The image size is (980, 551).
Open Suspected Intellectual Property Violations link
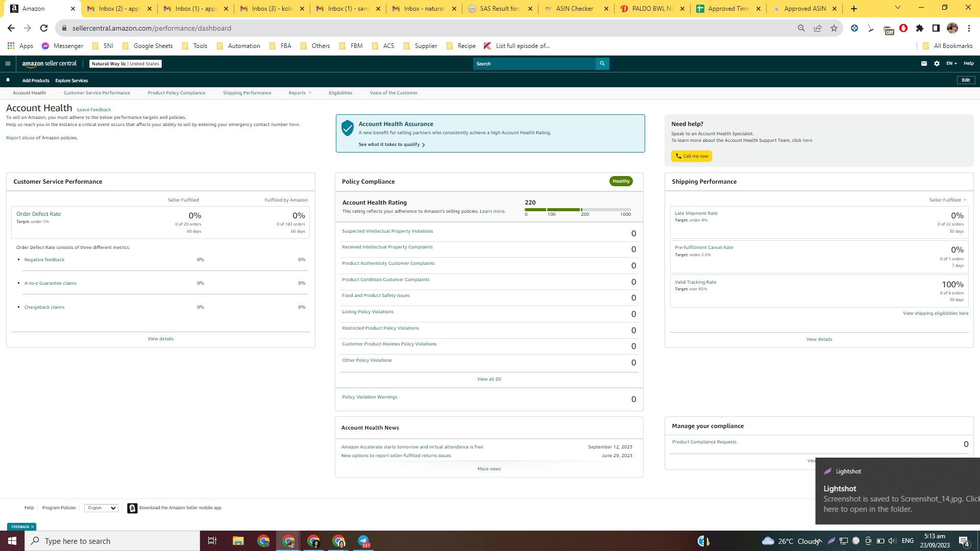click(387, 231)
